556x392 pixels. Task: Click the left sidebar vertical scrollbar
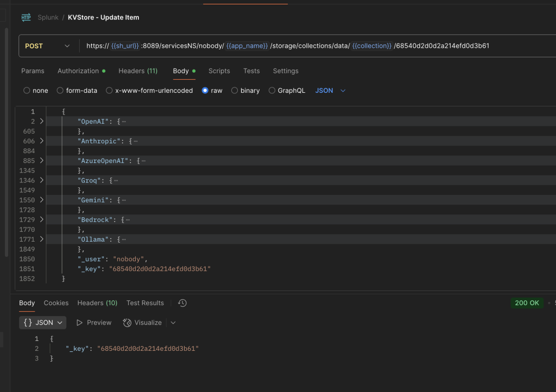click(7, 142)
